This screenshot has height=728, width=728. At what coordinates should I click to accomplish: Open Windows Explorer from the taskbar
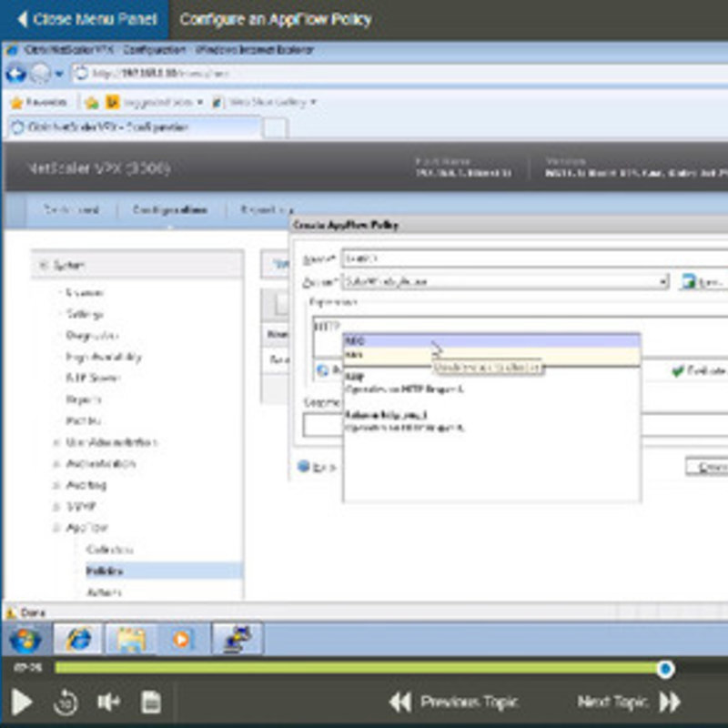point(130,640)
